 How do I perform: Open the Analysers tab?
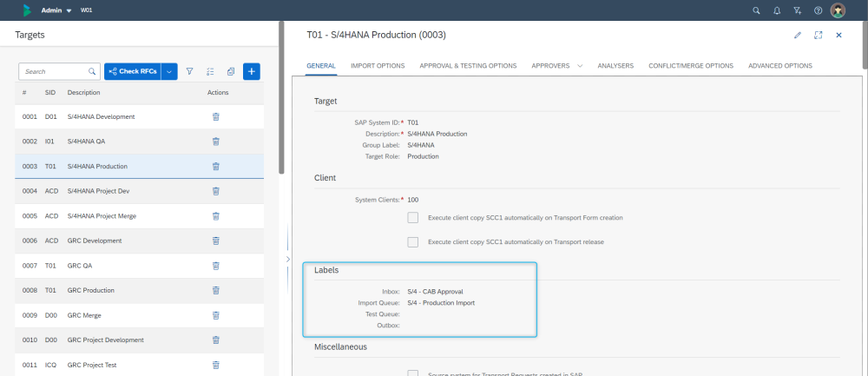pyautogui.click(x=615, y=66)
